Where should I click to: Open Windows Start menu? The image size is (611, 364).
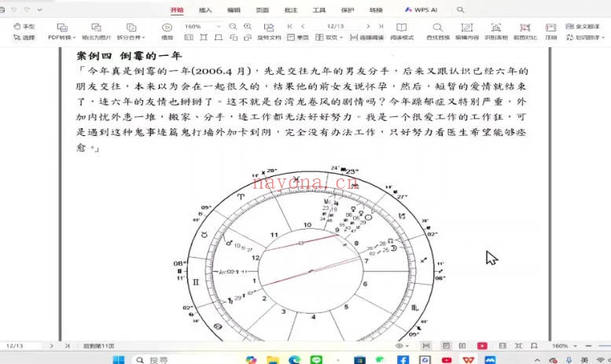pyautogui.click(x=119, y=359)
